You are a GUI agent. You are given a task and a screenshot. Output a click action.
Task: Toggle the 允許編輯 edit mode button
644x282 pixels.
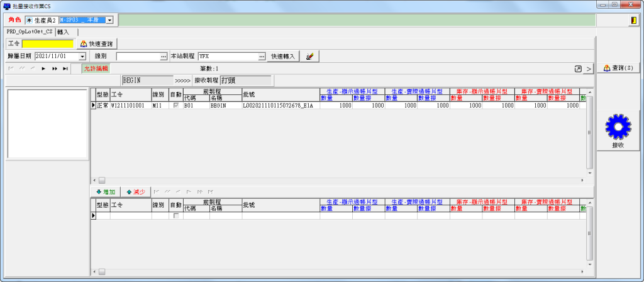pos(96,68)
